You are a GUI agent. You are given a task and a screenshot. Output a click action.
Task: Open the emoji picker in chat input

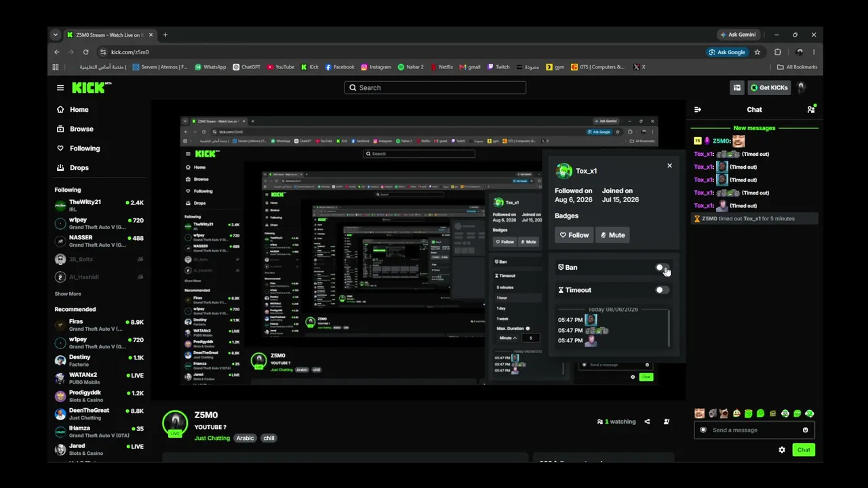click(806, 430)
